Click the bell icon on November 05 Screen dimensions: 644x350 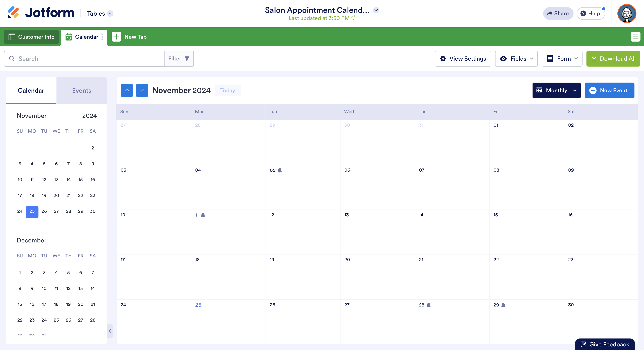[280, 170]
